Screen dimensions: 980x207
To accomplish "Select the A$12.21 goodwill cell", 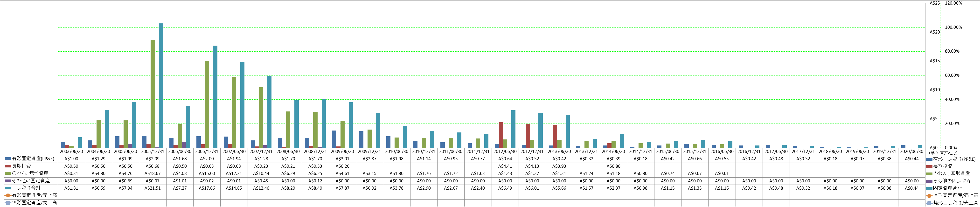I will click(234, 173).
